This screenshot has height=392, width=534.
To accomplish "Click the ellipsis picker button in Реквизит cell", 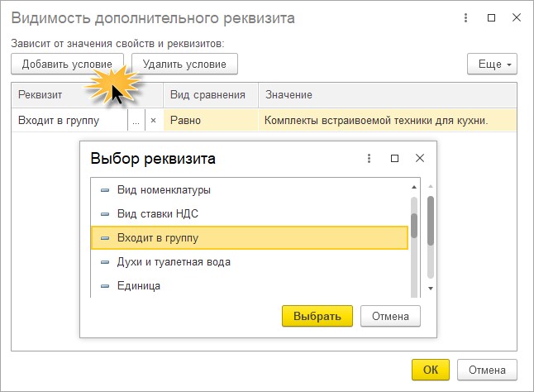I will [136, 120].
